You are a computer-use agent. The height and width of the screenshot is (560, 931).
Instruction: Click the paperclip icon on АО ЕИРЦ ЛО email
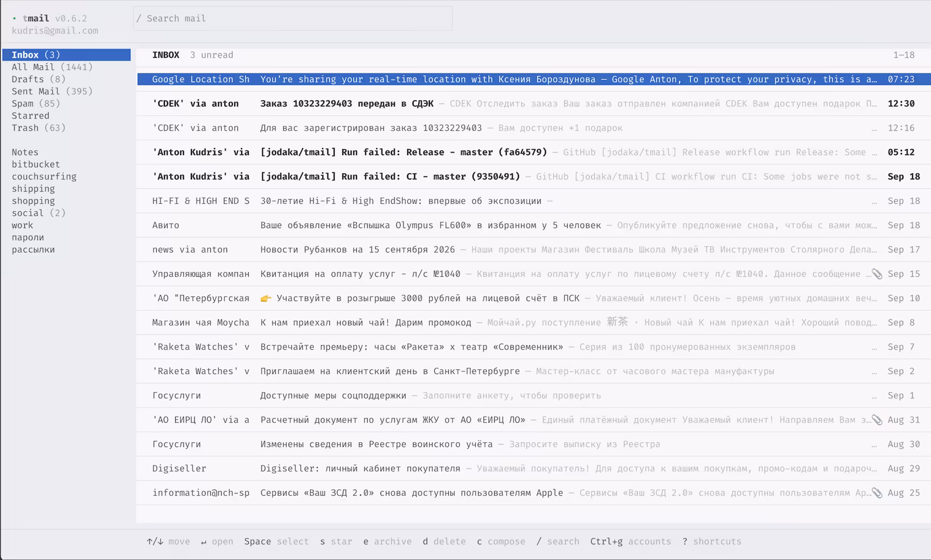(877, 420)
